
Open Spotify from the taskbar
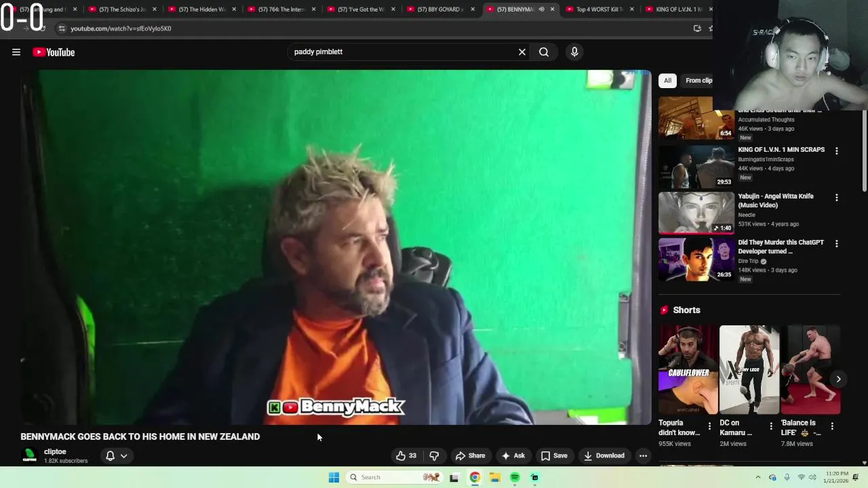(x=515, y=477)
